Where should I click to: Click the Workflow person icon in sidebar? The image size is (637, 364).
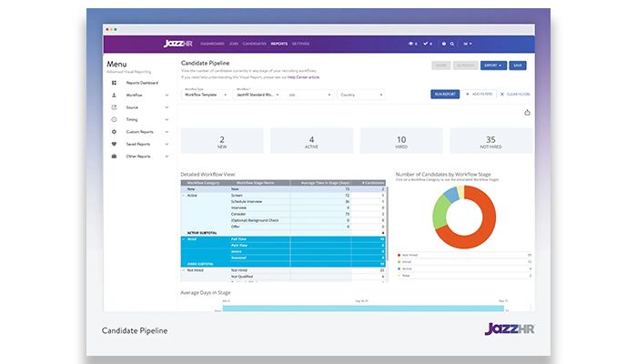point(114,95)
